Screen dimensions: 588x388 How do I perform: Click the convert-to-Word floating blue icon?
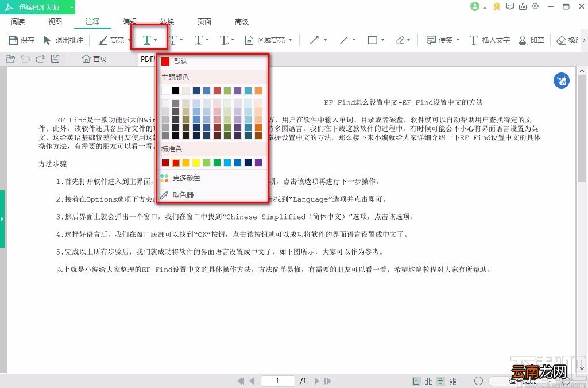pyautogui.click(x=562, y=80)
